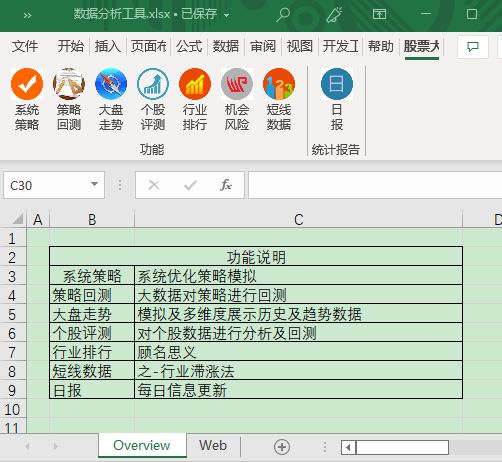Switch to the 数据 ribbon tab

pyautogui.click(x=226, y=46)
